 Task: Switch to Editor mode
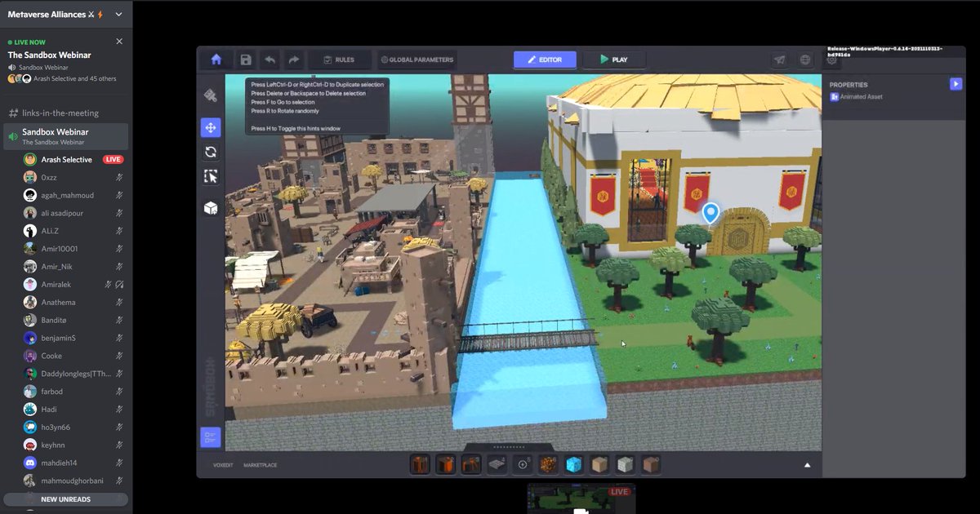pyautogui.click(x=545, y=60)
